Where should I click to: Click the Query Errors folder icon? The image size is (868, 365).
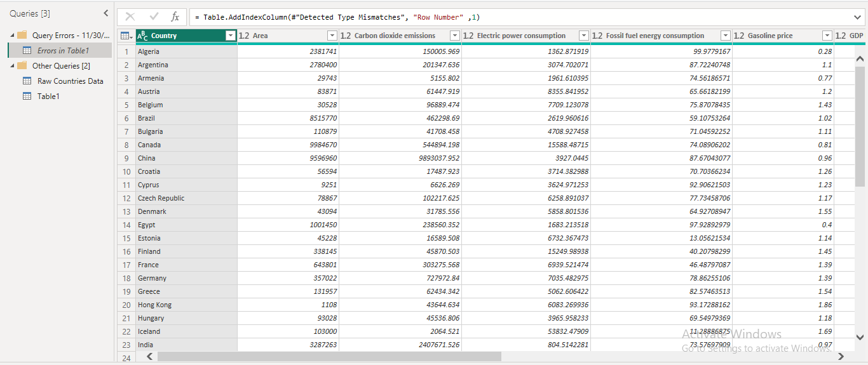pyautogui.click(x=22, y=36)
